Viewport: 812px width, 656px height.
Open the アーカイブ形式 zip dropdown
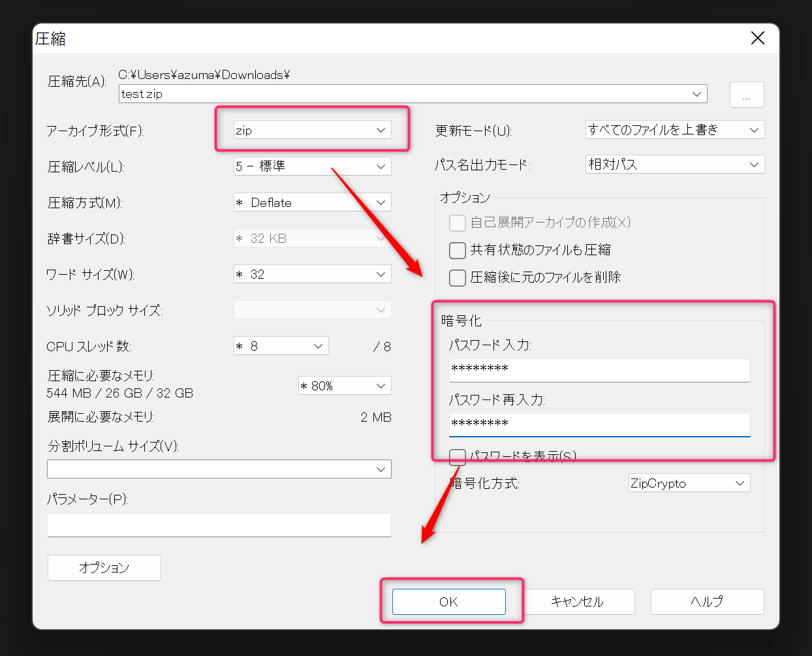coord(312,130)
